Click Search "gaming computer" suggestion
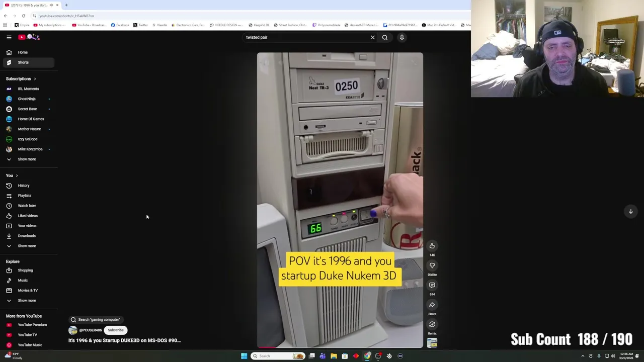This screenshot has width=644, height=362. [96, 320]
